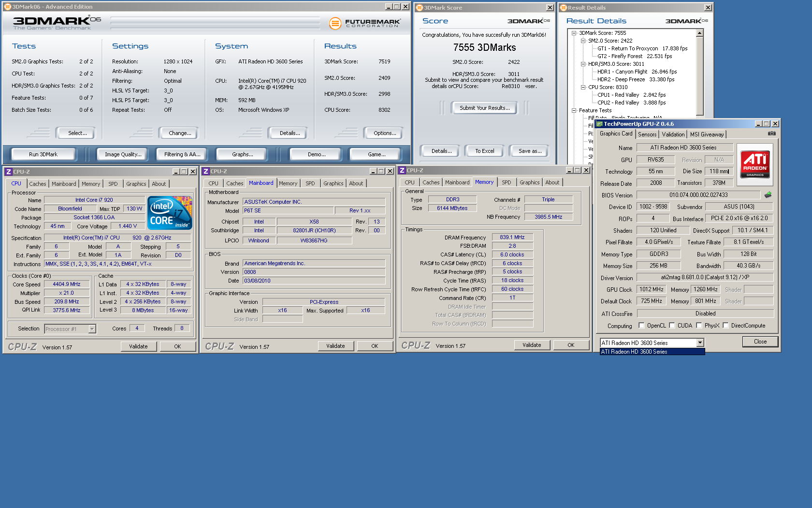Collapse the SM2.0 Score: 2422 node
The width and height of the screenshot is (812, 508).
click(x=583, y=41)
